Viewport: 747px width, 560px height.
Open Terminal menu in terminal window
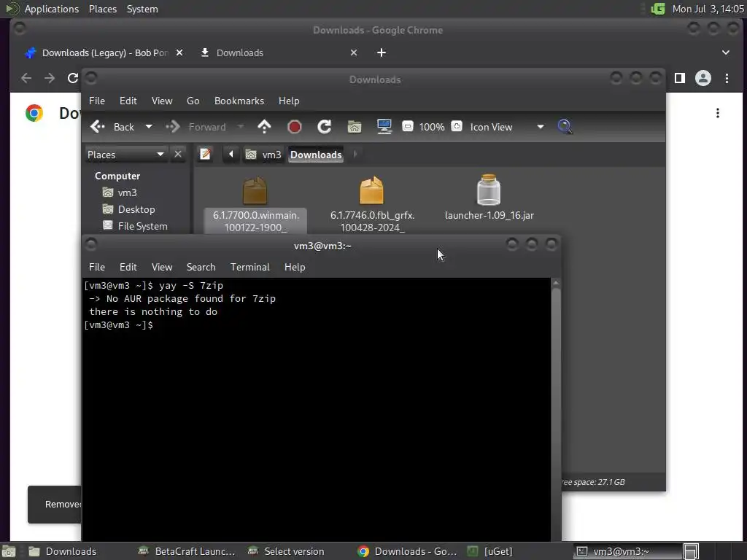pyautogui.click(x=249, y=267)
